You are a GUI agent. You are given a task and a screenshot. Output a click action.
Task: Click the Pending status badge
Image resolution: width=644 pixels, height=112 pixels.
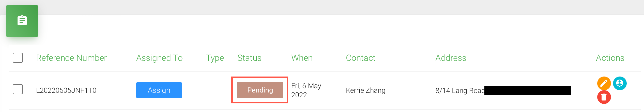click(260, 90)
